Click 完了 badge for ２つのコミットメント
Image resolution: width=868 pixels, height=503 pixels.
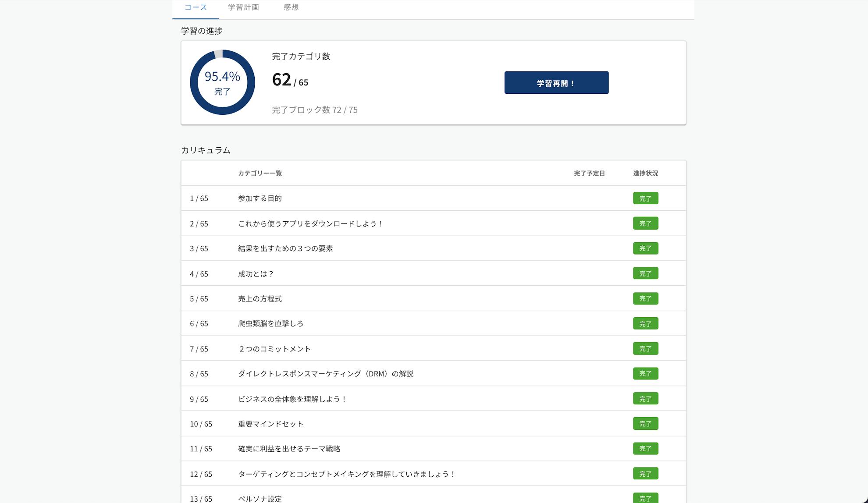645,349
